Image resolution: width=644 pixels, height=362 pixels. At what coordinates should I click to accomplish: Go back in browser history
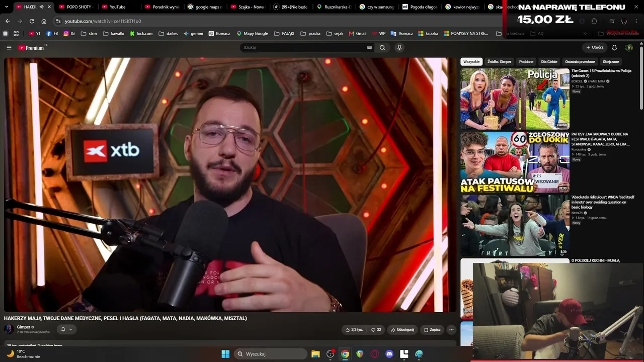(8, 21)
